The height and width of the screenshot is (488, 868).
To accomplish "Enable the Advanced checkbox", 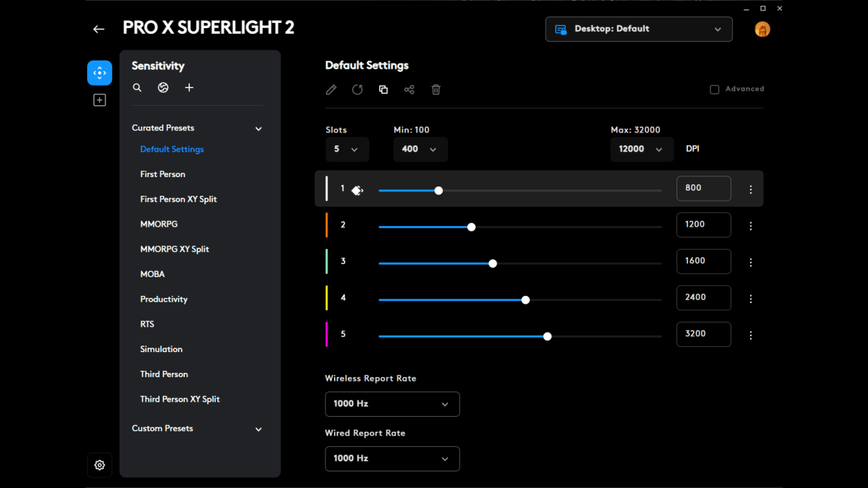I will 715,89.
